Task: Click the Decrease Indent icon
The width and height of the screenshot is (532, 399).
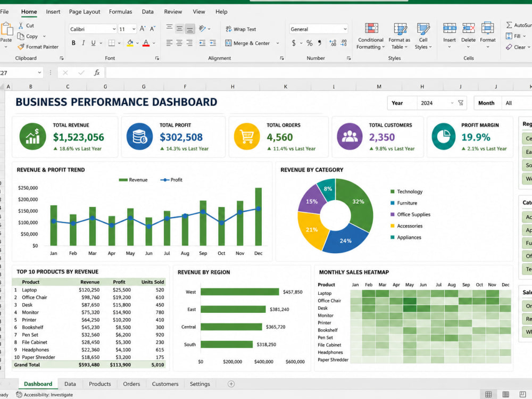Action: click(x=202, y=43)
